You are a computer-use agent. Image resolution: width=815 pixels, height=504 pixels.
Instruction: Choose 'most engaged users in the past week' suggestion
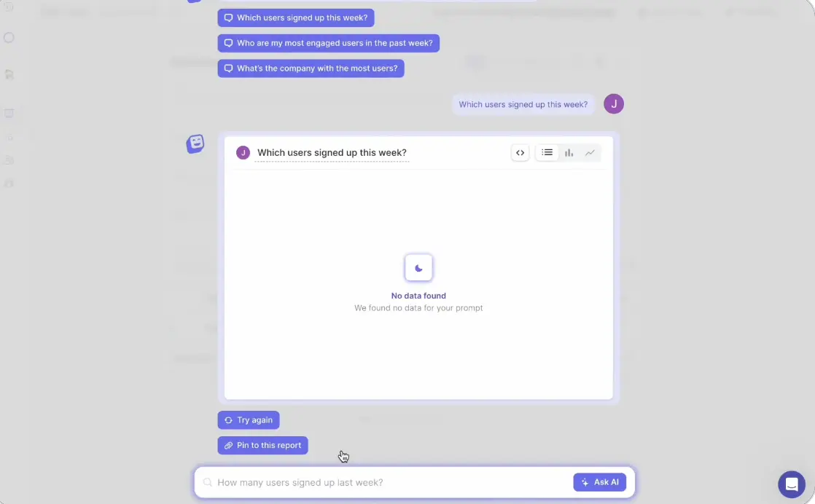(329, 43)
